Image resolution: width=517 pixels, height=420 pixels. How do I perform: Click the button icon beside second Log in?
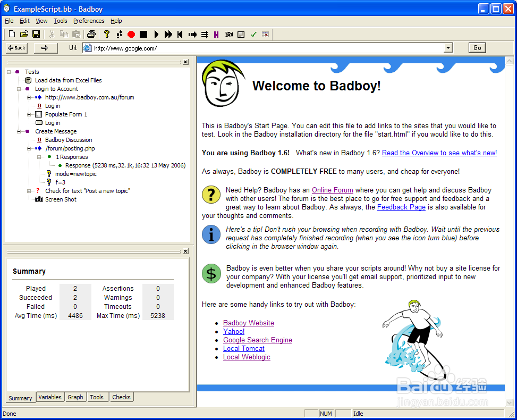tap(39, 123)
